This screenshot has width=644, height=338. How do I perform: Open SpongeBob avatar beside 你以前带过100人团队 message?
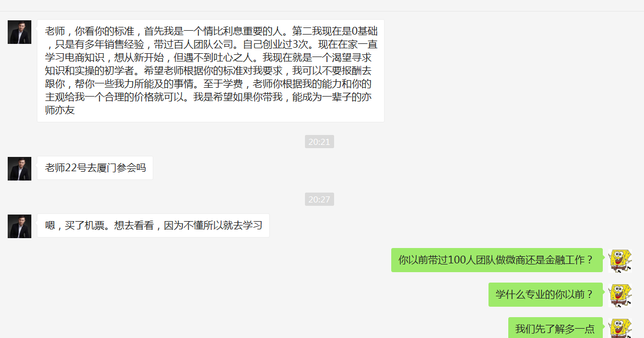620,261
